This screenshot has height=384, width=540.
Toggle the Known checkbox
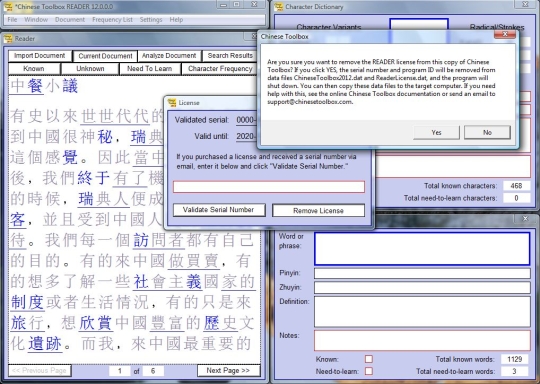click(x=368, y=359)
